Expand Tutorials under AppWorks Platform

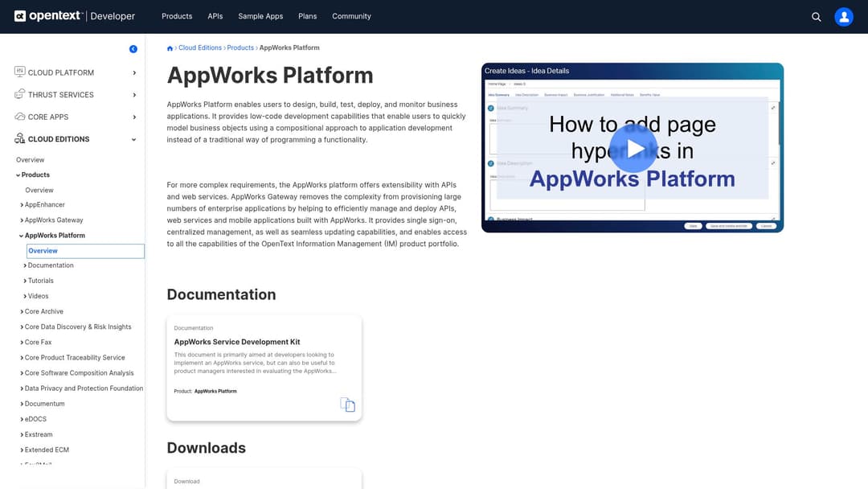[x=25, y=281]
